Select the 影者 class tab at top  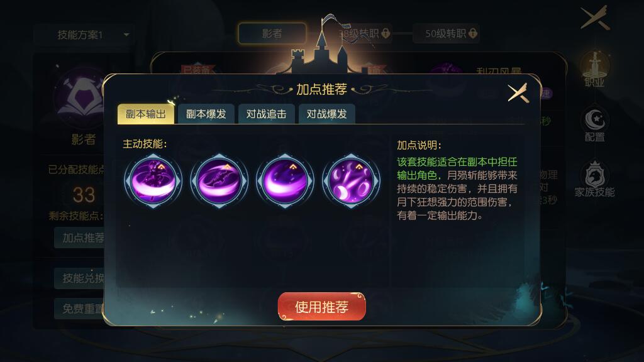click(x=272, y=33)
